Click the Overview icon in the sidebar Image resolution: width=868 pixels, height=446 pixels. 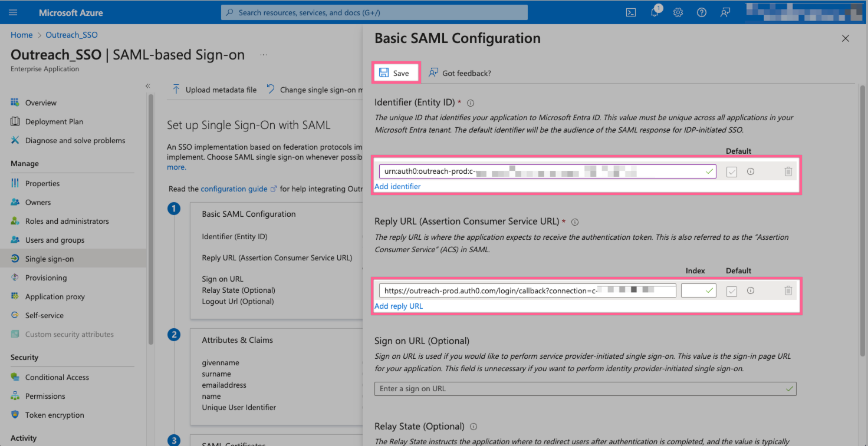[x=15, y=103]
